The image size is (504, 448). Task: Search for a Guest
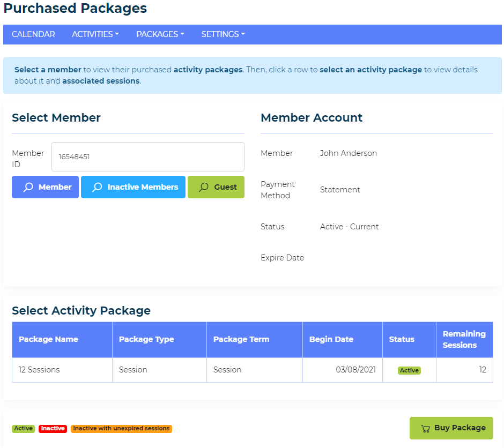point(216,187)
